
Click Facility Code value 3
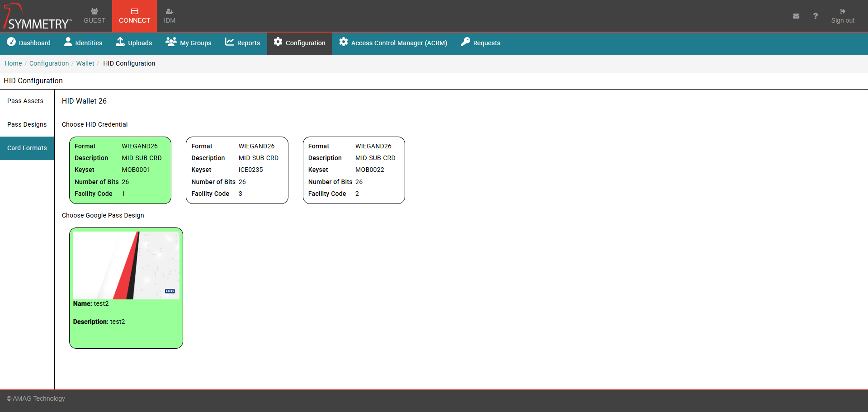coord(241,194)
